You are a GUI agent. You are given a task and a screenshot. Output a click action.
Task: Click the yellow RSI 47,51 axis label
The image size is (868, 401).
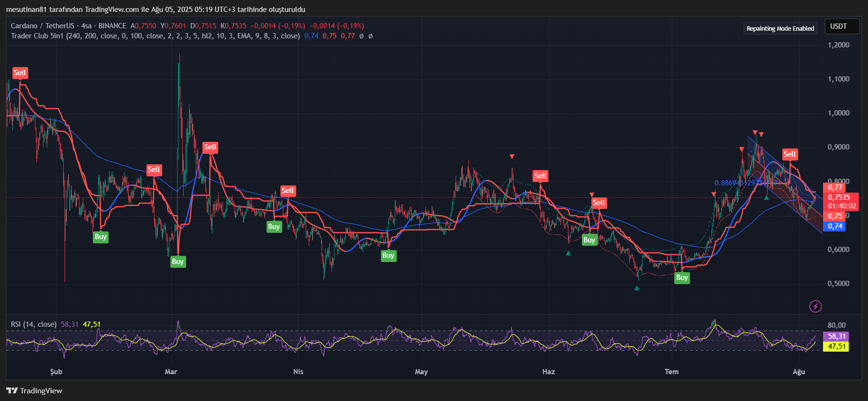836,346
